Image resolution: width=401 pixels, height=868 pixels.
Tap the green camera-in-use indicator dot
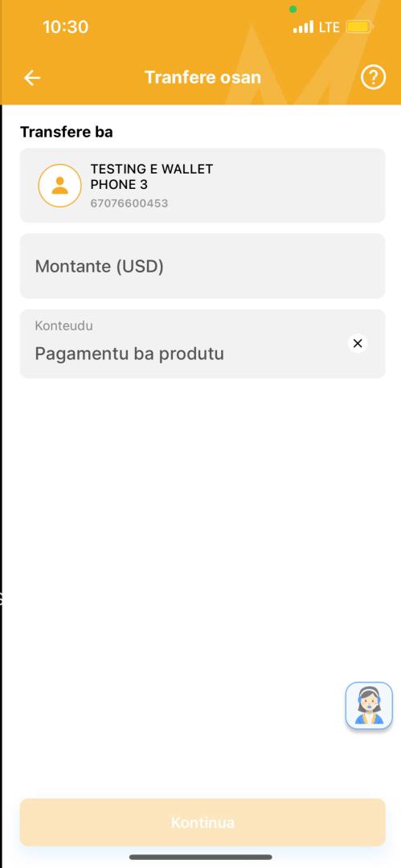[x=293, y=9]
